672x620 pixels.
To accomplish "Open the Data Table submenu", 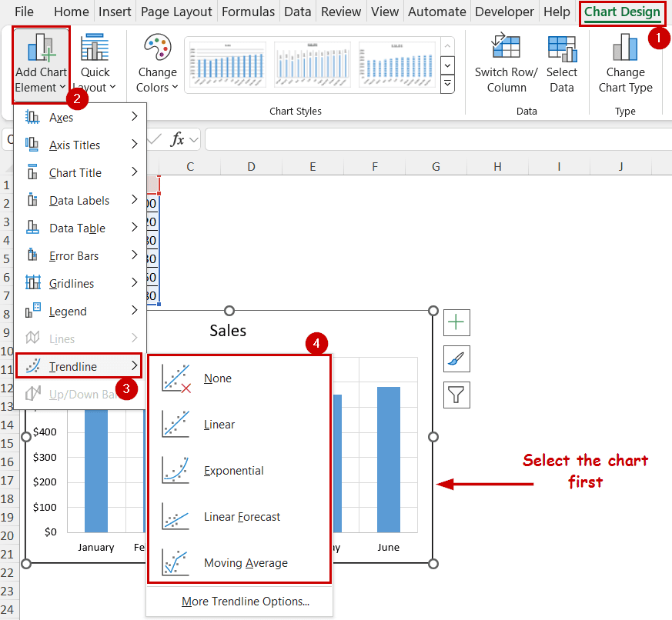I will (81, 228).
